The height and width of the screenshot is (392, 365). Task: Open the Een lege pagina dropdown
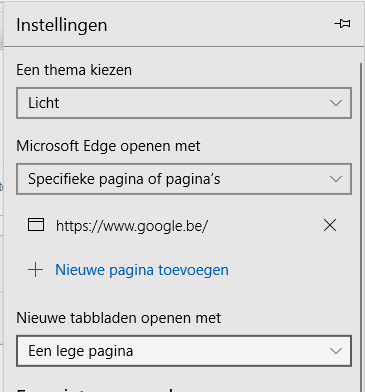tap(184, 351)
